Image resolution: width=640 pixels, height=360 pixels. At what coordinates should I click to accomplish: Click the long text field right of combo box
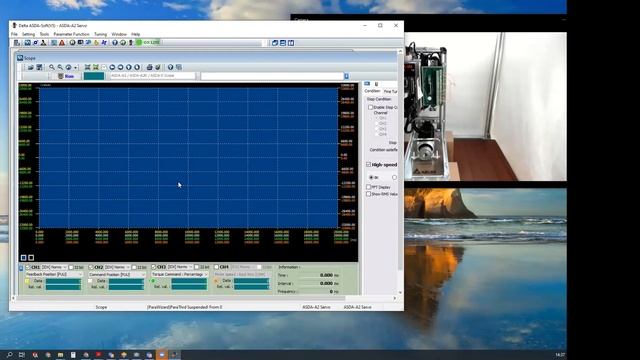(272, 76)
